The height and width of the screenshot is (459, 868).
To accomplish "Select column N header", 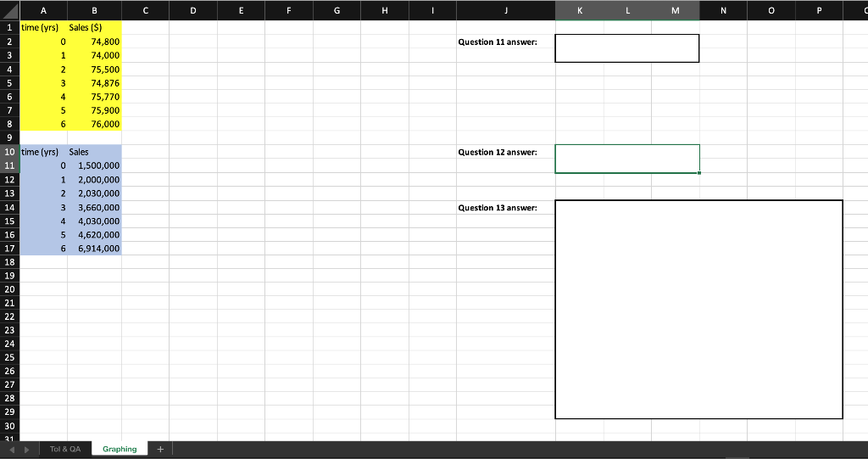I will [x=724, y=10].
